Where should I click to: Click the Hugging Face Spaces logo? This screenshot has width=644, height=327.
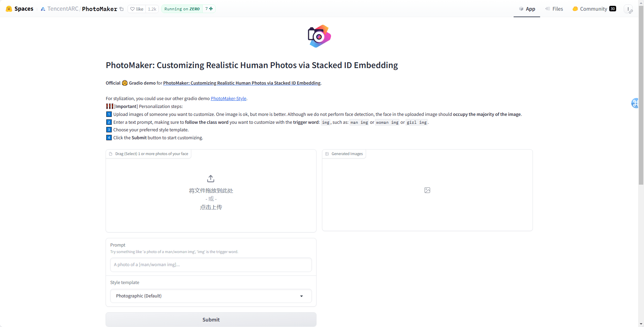click(x=9, y=9)
